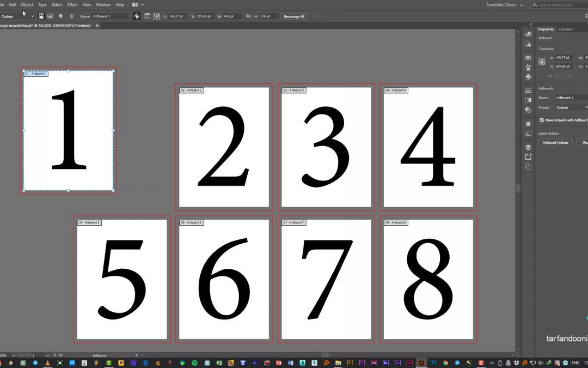This screenshot has height=368, width=588.
Task: Open the Gradient panel icon
Action: (x=528, y=100)
